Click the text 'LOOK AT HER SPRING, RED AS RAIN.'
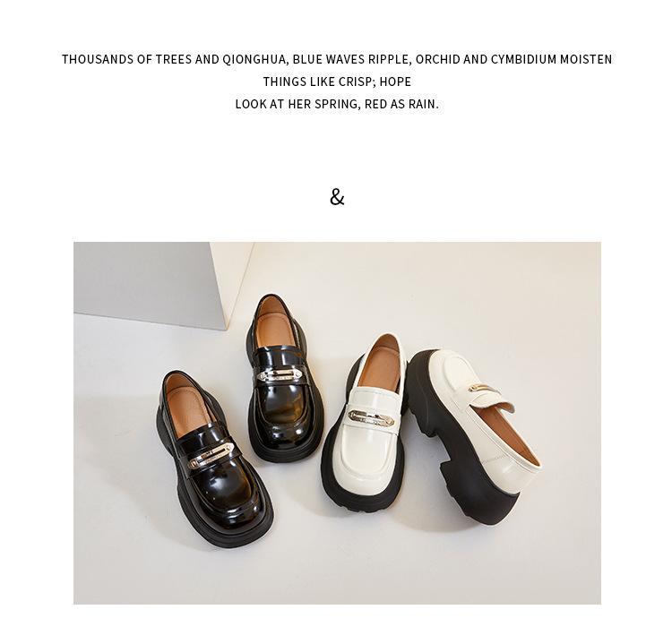The height and width of the screenshot is (618, 672). click(337, 104)
